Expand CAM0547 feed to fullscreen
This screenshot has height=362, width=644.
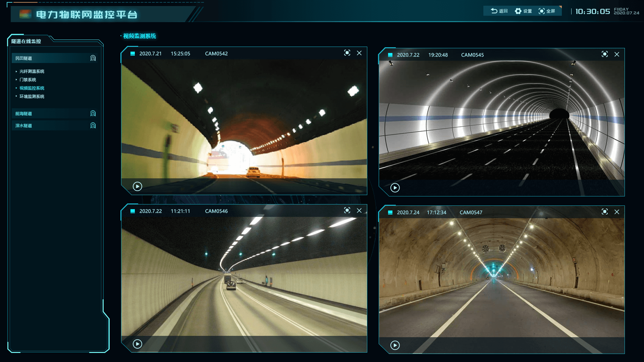pyautogui.click(x=605, y=212)
